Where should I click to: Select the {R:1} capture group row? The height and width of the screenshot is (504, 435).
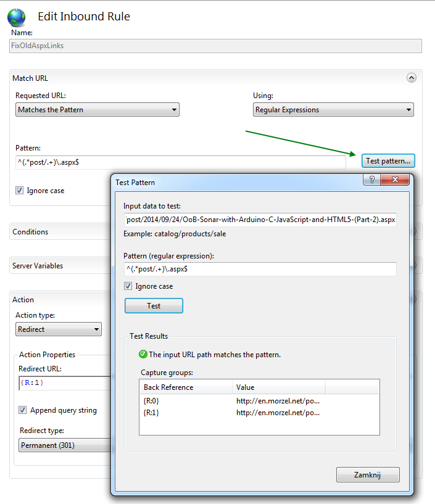(185, 412)
